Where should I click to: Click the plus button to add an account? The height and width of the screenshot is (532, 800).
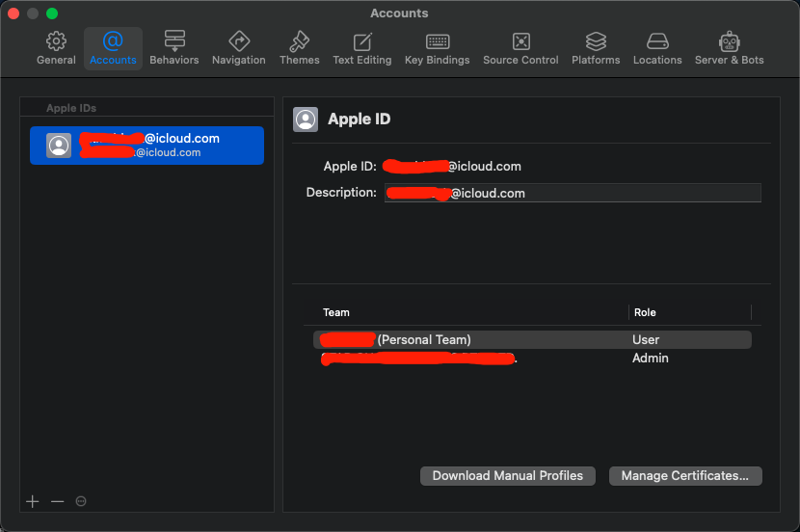32,501
